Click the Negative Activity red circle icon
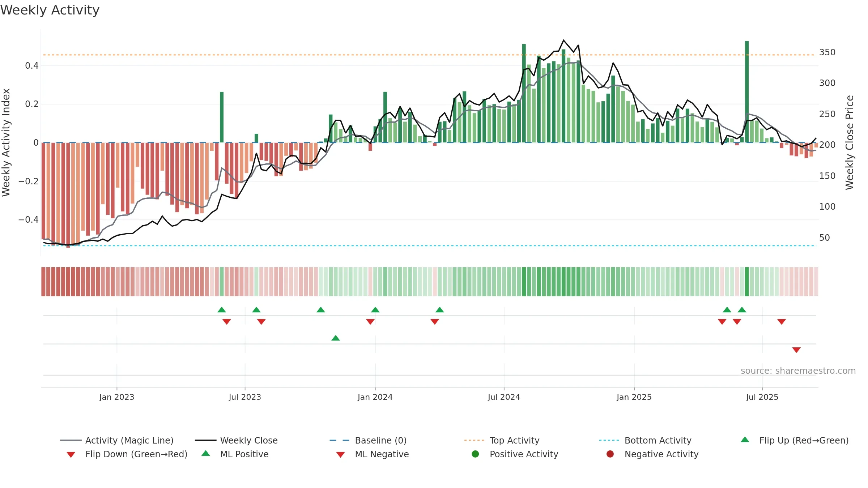The width and height of the screenshot is (868, 488). click(610, 454)
